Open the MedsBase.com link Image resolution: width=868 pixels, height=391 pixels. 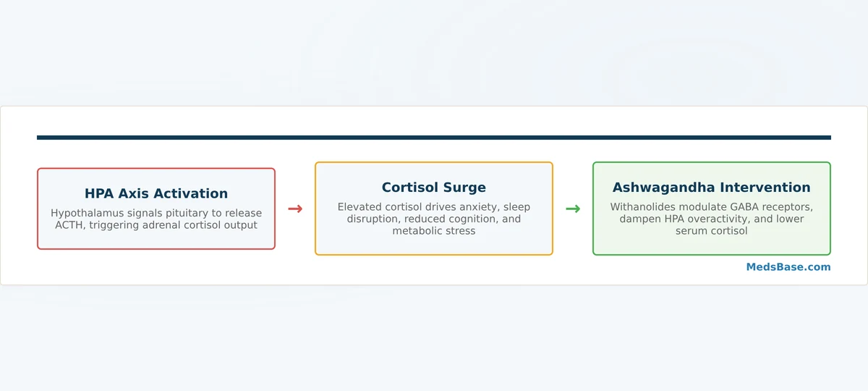pos(788,267)
